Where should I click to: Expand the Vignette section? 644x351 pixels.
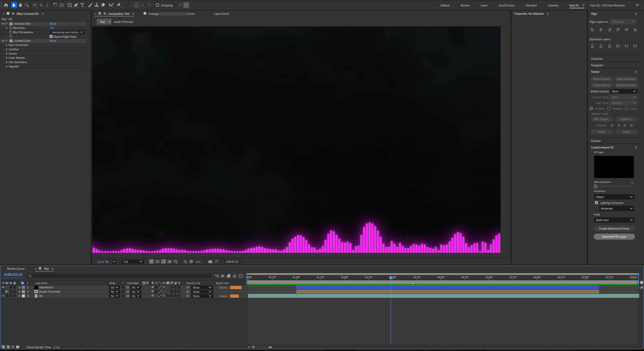point(7,67)
